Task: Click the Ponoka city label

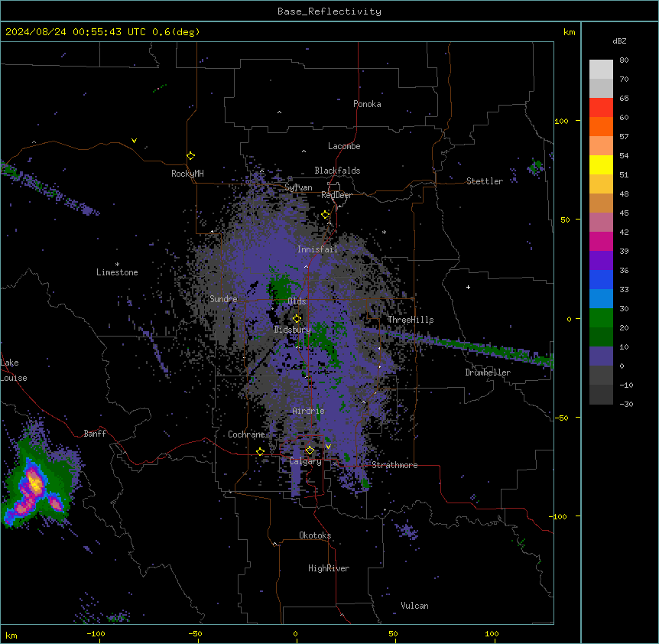Action: (x=367, y=104)
